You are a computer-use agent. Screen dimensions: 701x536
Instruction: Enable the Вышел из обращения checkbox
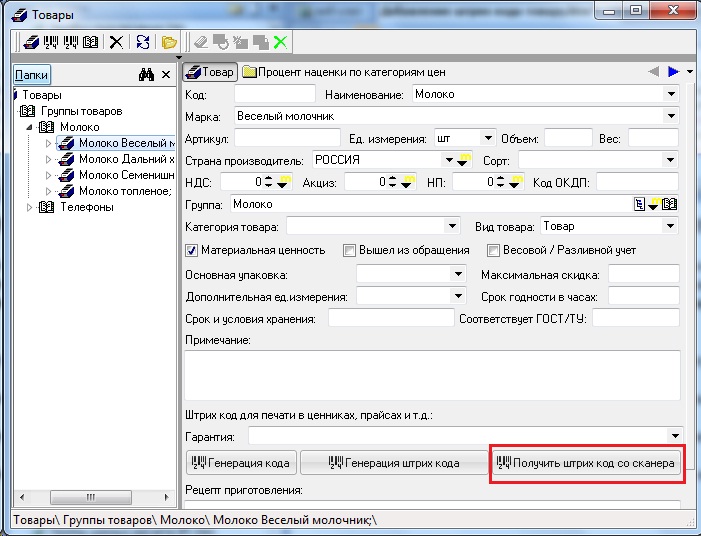(x=349, y=250)
